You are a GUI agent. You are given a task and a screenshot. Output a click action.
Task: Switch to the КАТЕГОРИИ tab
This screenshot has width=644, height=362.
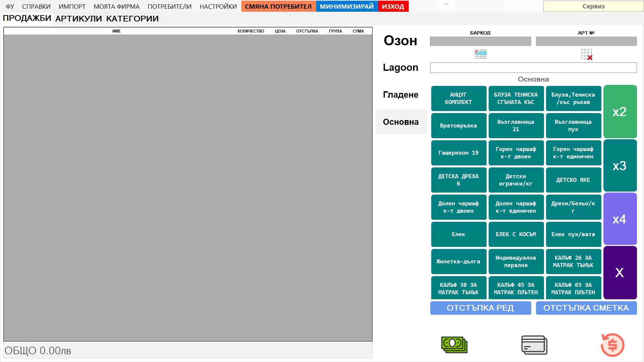click(x=132, y=18)
